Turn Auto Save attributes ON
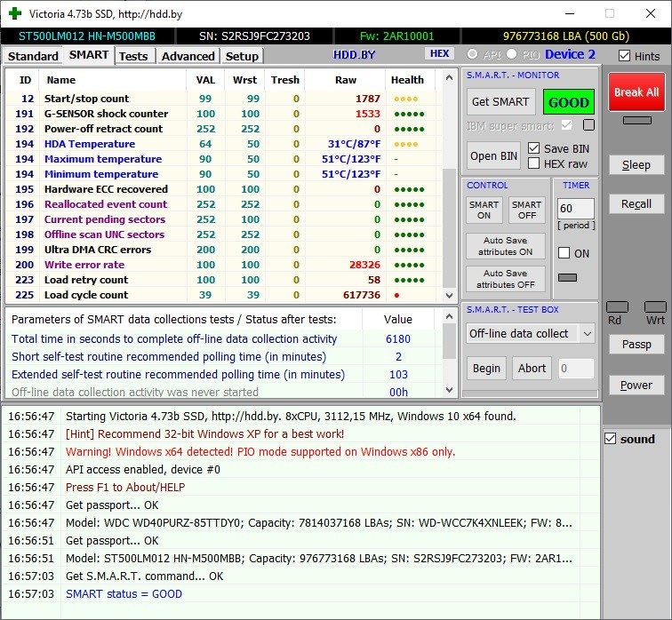Viewport: 672px width, 620px height. click(506, 246)
